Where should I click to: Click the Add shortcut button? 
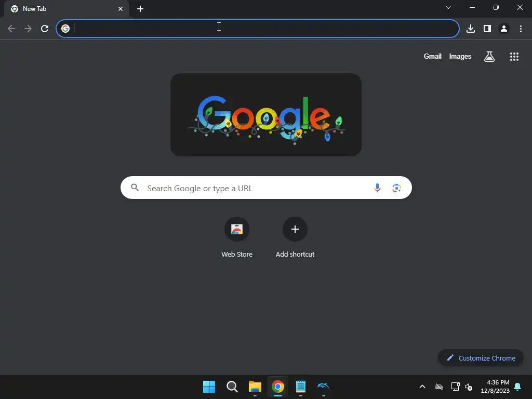pos(295,237)
